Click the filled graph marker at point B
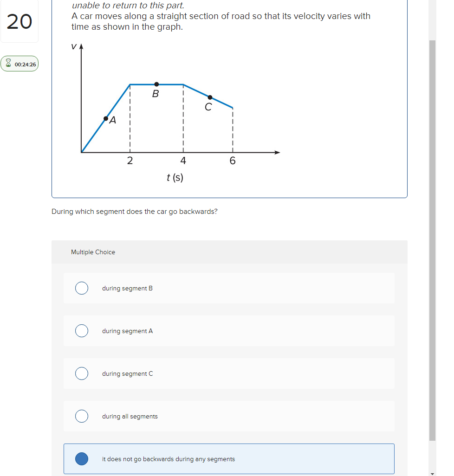The image size is (454, 476). tap(156, 84)
